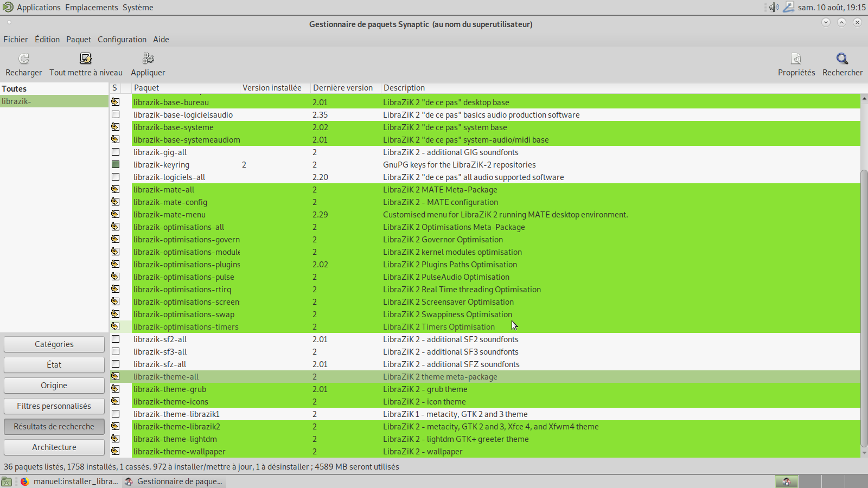
Task: Click the Recharger (reload) toolbar icon
Action: [23, 59]
